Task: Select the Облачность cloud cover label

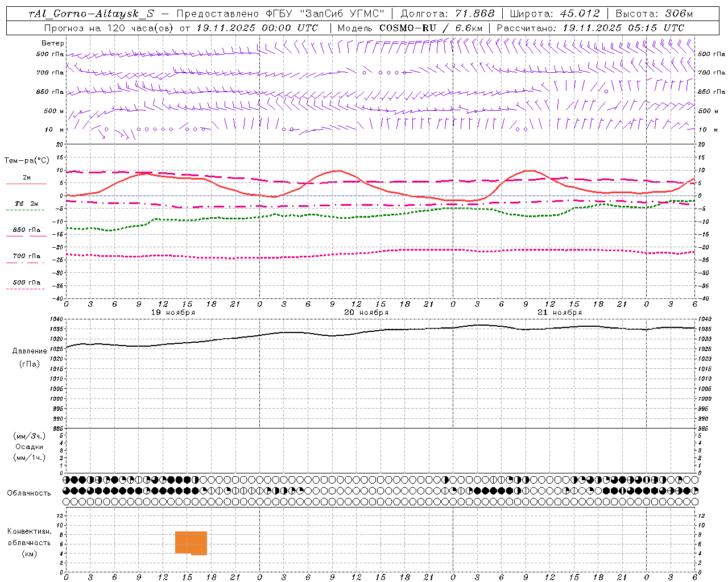Action: (x=29, y=493)
